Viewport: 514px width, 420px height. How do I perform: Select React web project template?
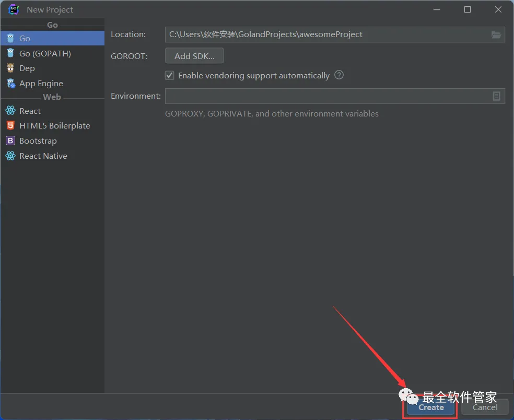[52, 111]
